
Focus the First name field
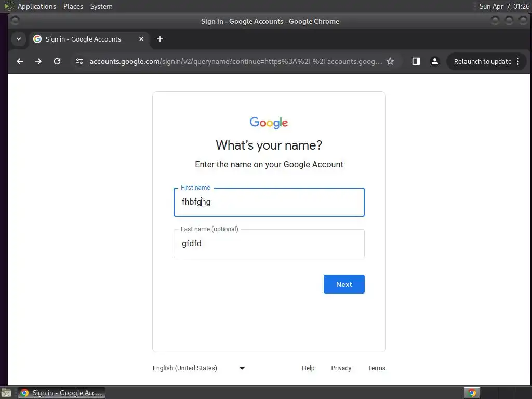[269, 202]
